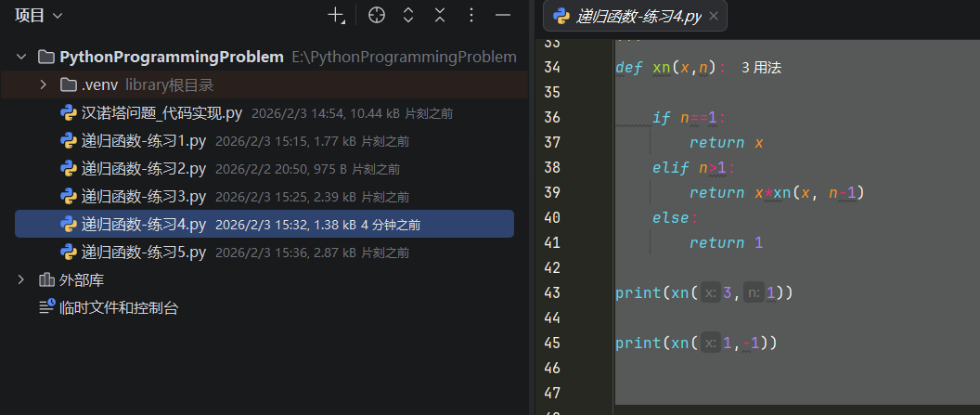Click the new file plus icon
Screen dimensions: 980x415
coord(336,17)
